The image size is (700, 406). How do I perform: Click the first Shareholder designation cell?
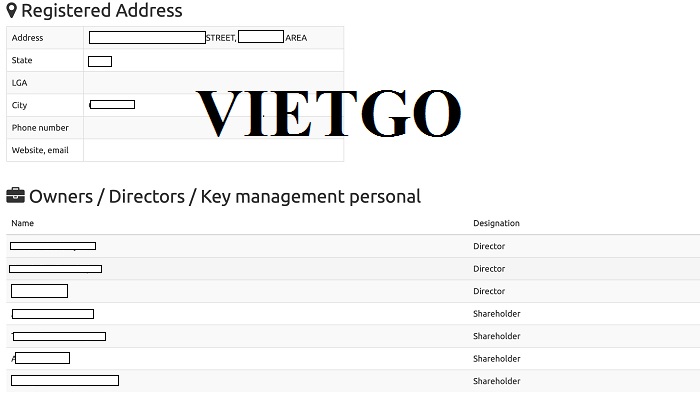click(496, 314)
